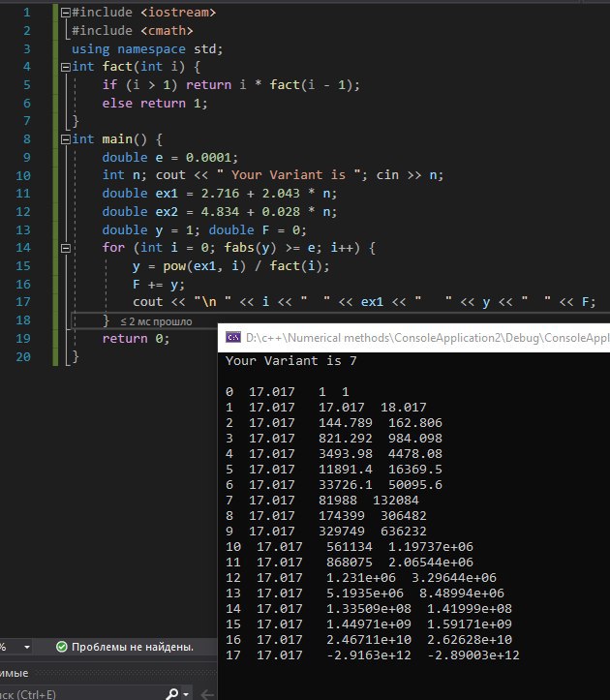
Task: Click 'Your Variant is 7' in console output
Action: coord(291,361)
